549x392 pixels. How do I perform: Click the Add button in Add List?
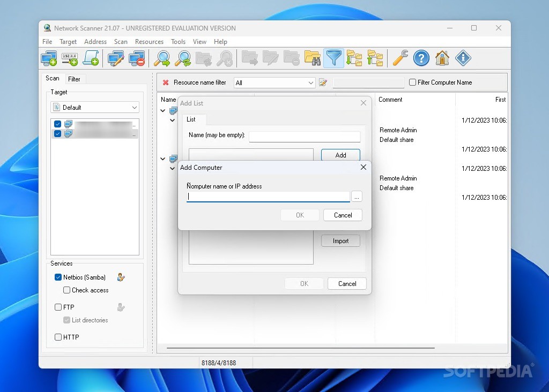click(340, 155)
